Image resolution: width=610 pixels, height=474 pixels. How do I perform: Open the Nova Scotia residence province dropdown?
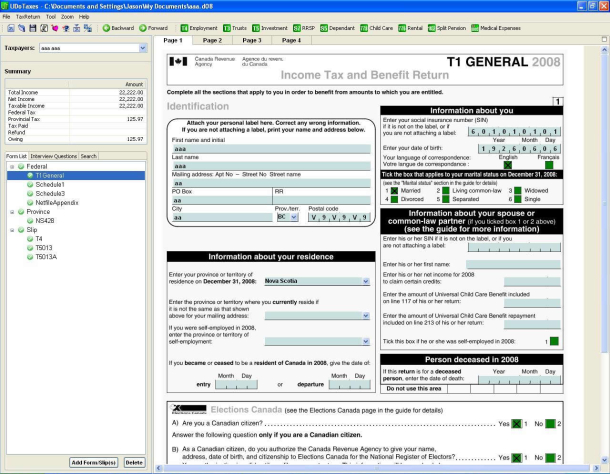click(366, 281)
